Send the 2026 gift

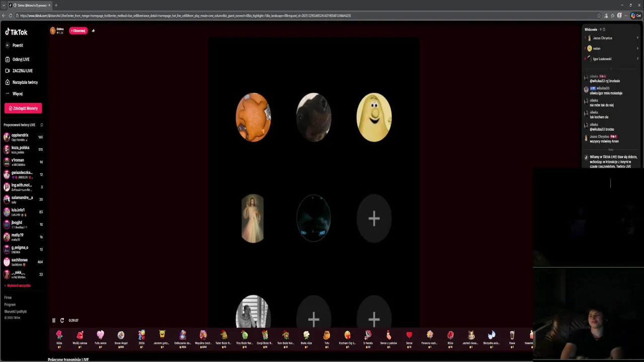141,338
